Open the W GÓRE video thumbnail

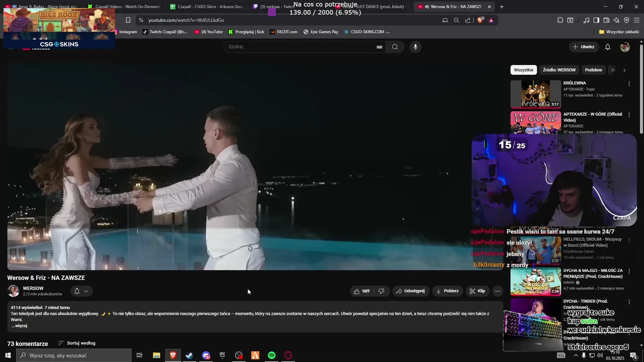tap(536, 122)
